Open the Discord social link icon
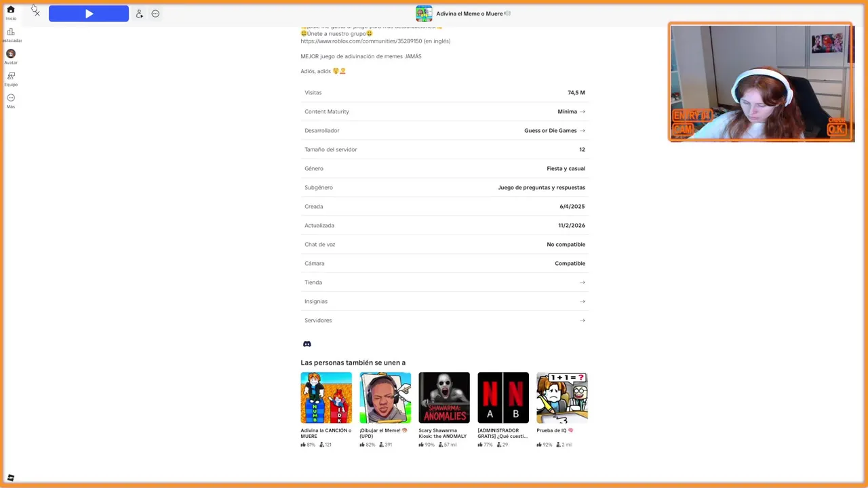 click(x=307, y=344)
